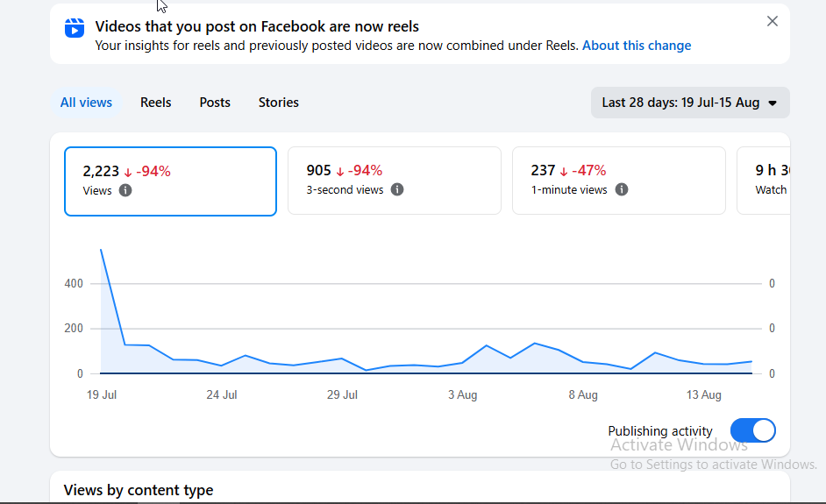Click the reels video icon in banner
The image size is (826, 504).
tap(75, 28)
